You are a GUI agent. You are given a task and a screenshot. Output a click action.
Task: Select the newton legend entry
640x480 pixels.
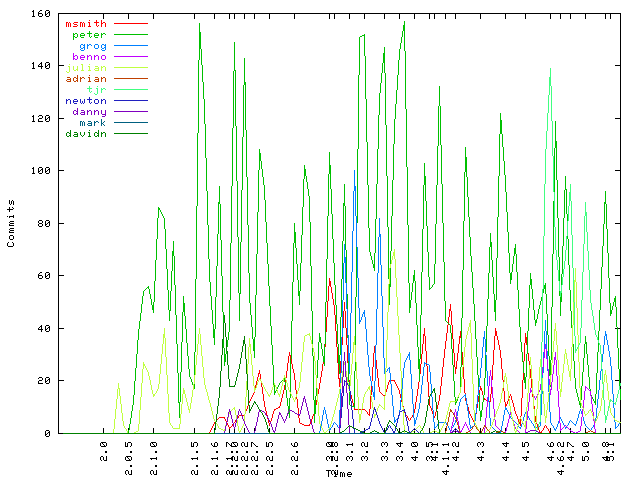tap(86, 100)
